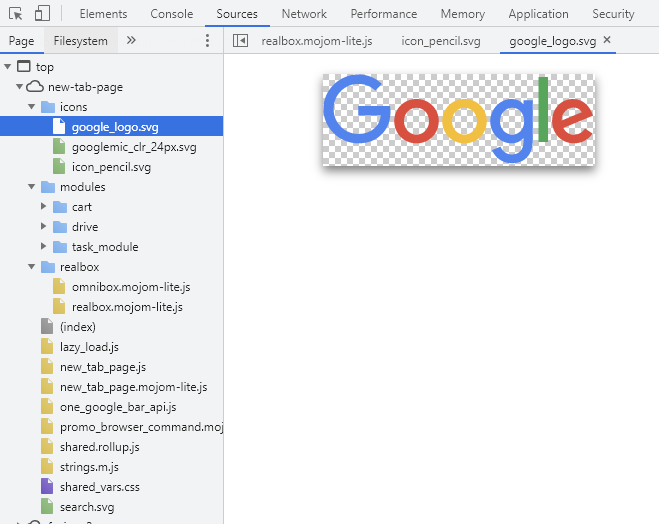Image resolution: width=659 pixels, height=524 pixels.
Task: Open new_tab_page.mojom-lite.js file
Action: [x=133, y=387]
